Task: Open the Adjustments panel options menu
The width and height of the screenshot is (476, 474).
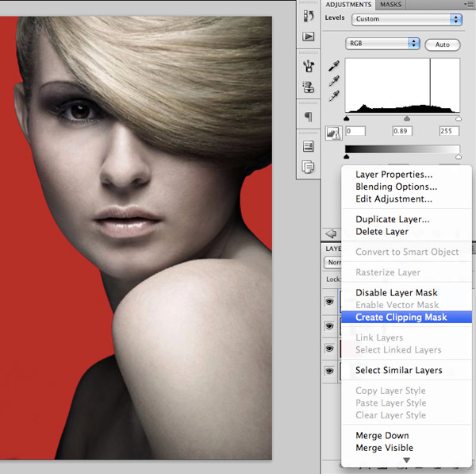Action: pos(468,5)
